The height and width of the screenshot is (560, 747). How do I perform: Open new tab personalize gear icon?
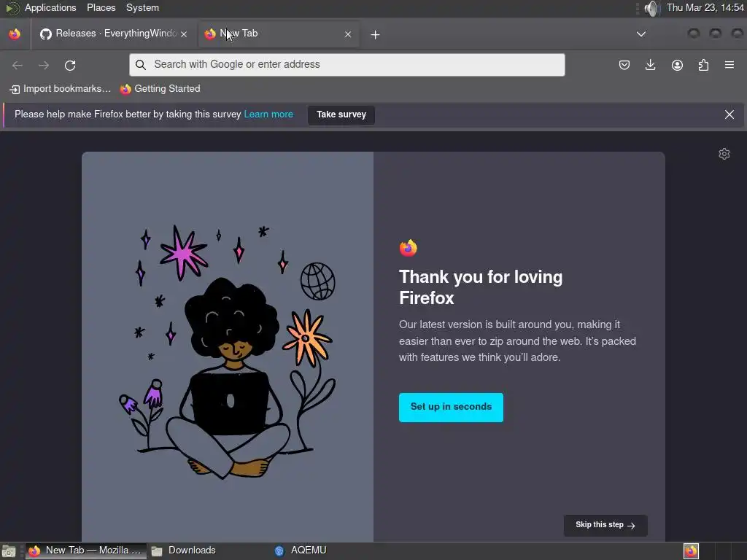tap(724, 154)
